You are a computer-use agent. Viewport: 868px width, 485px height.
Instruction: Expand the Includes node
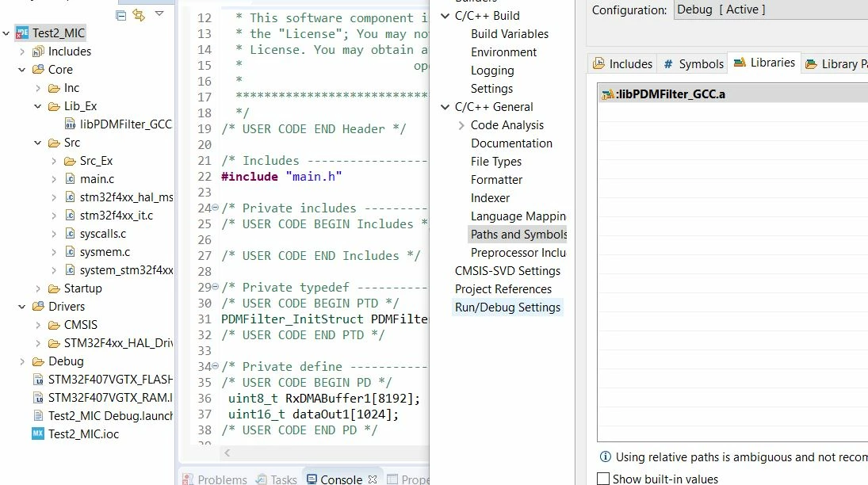(22, 52)
